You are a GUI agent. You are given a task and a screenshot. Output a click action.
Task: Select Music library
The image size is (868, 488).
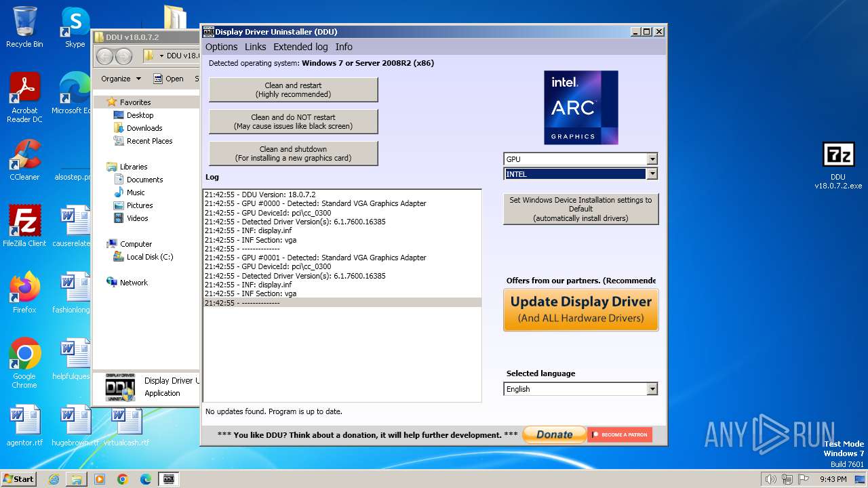136,192
